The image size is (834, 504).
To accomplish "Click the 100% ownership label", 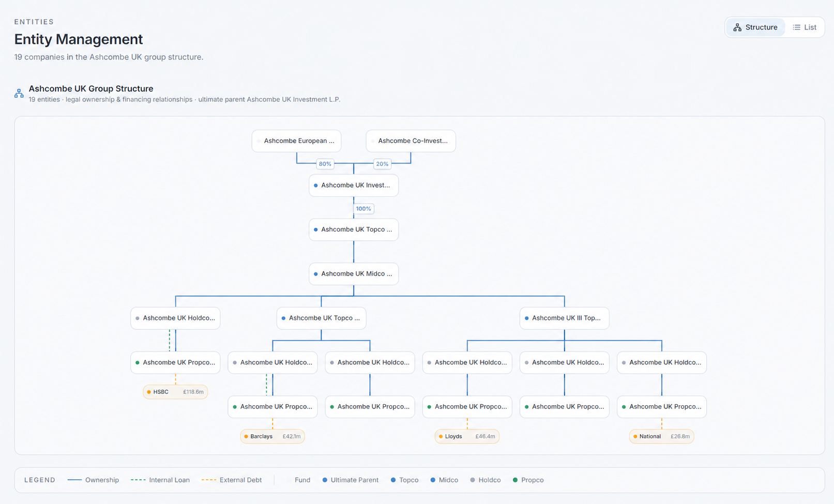I will pos(363,209).
